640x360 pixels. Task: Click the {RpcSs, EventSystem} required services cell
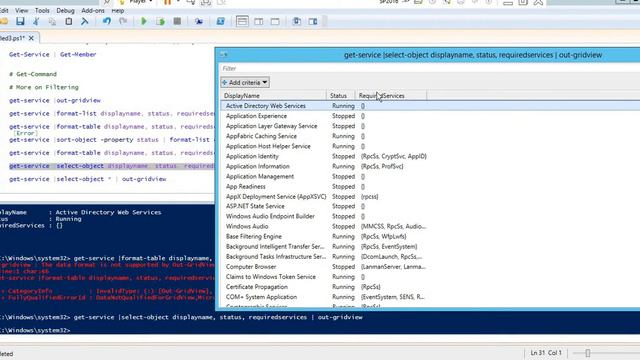(x=389, y=247)
